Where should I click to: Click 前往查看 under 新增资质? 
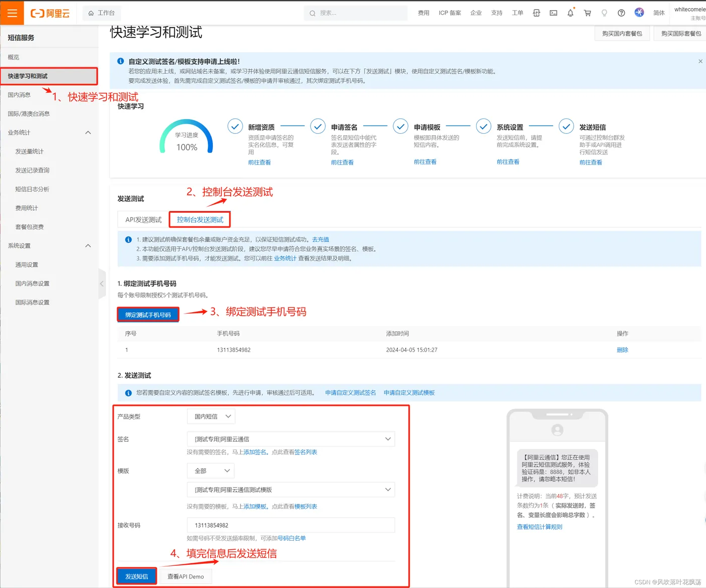point(259,162)
